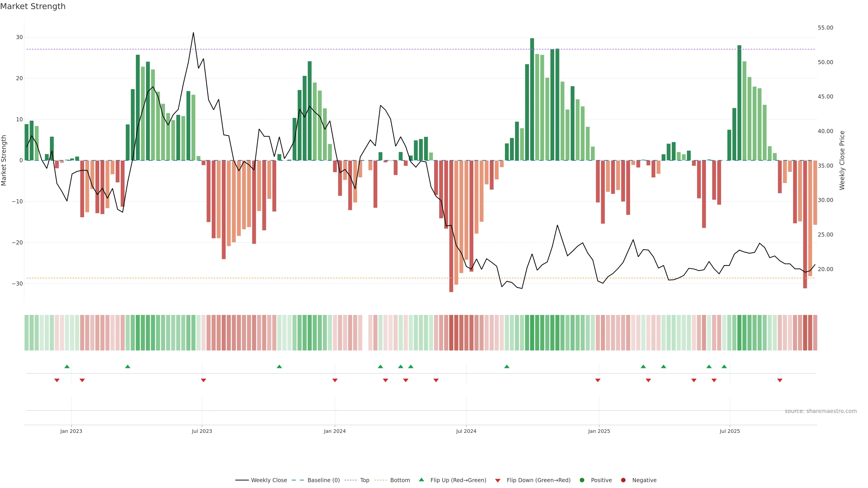Click the last red flip-down marker

click(x=780, y=380)
